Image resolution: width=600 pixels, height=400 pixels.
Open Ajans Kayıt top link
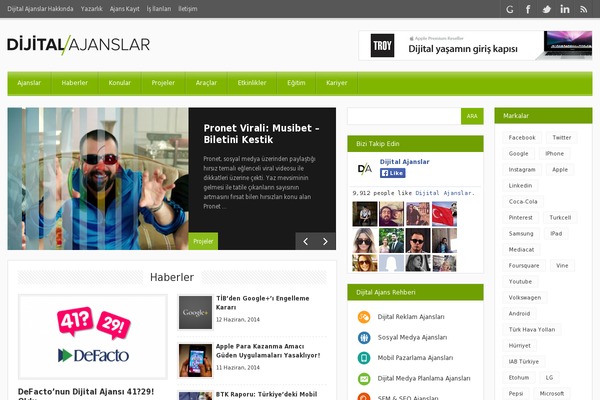[124, 9]
